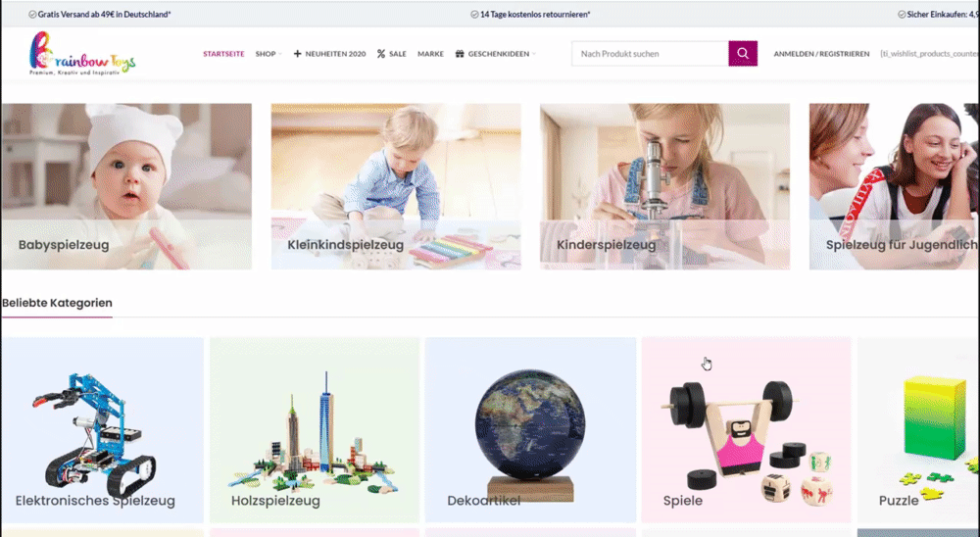The width and height of the screenshot is (980, 537).
Task: Open the Rainbow Toys logo homepage
Action: pyautogui.click(x=82, y=54)
